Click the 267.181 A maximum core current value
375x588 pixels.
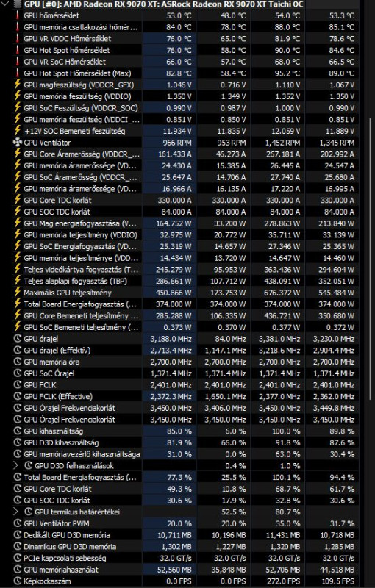click(283, 154)
